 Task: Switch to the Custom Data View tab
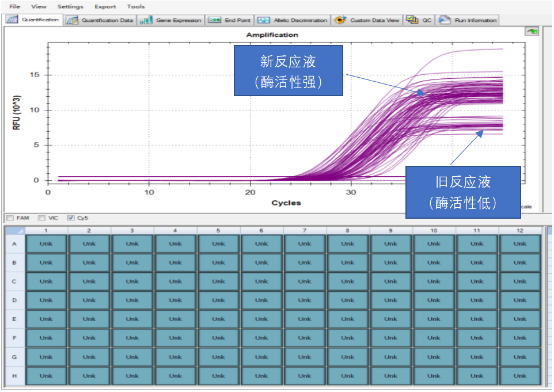367,20
